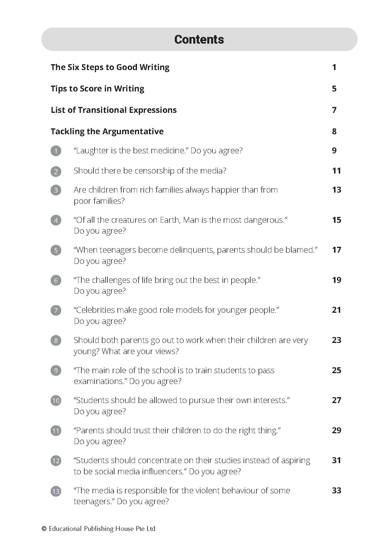Select the circled number 5 bullet
This screenshot has height=554, width=392.
tap(56, 250)
